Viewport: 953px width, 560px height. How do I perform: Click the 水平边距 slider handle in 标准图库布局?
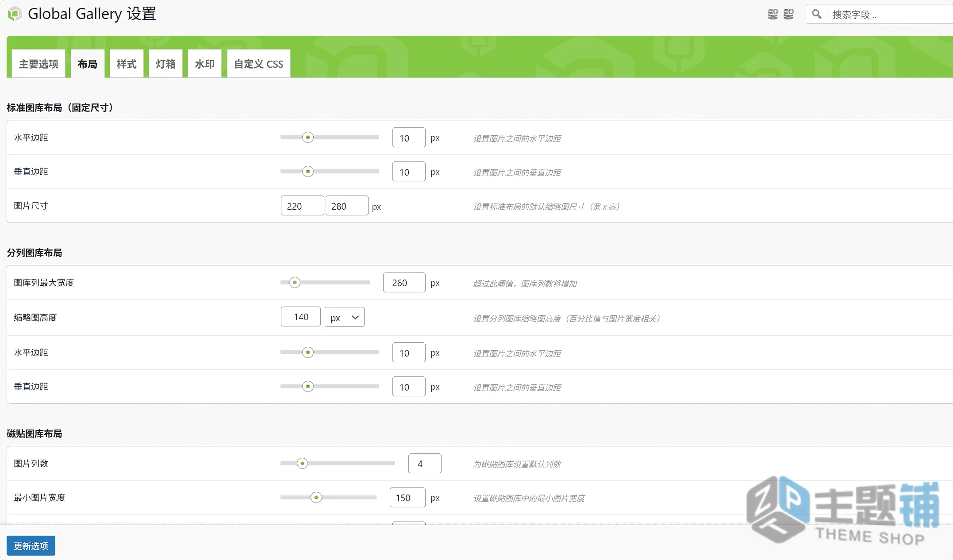tap(308, 138)
